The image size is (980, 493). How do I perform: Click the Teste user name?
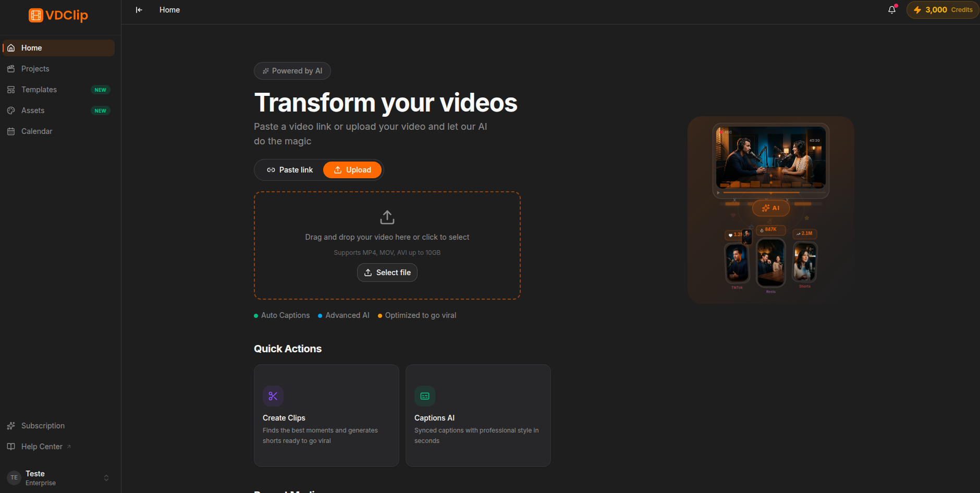pos(35,474)
